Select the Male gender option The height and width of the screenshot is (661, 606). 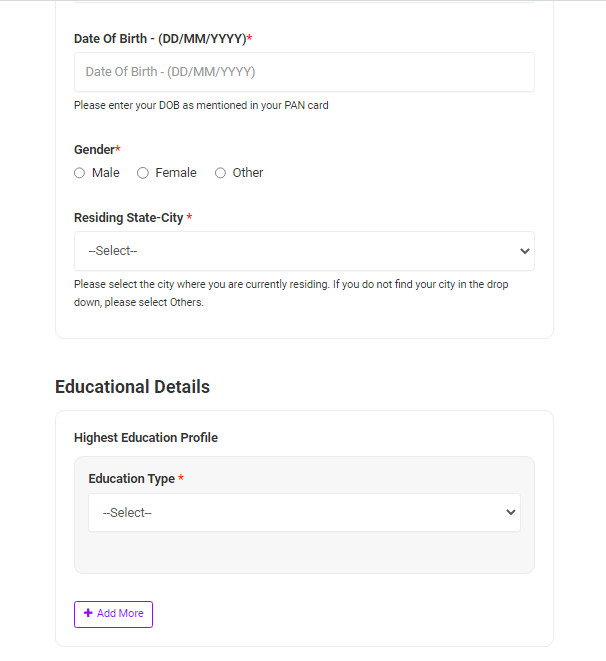click(80, 173)
